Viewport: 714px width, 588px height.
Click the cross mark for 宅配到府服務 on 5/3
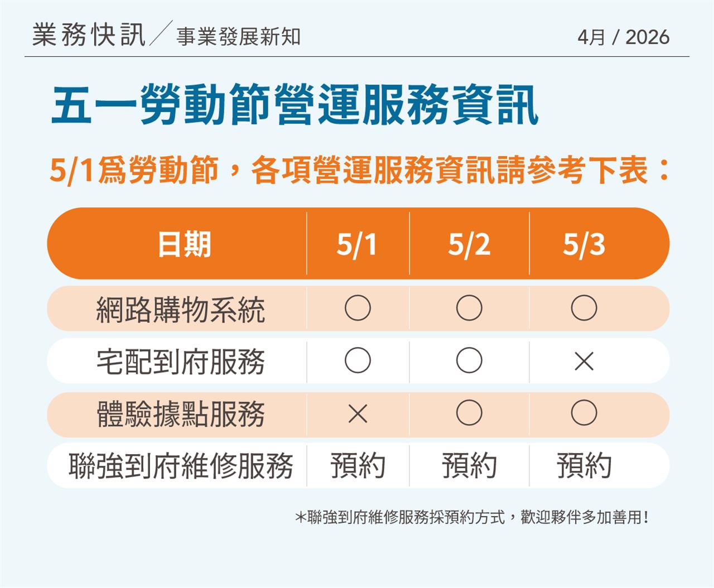[584, 362]
